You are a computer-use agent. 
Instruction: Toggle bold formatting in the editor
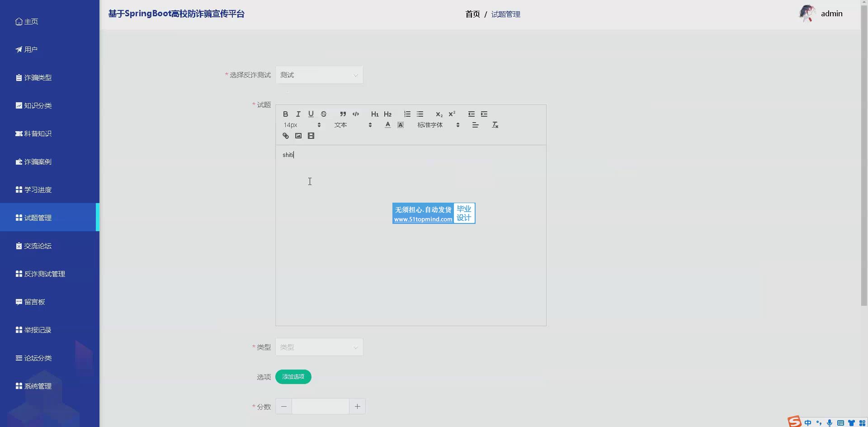pos(285,114)
